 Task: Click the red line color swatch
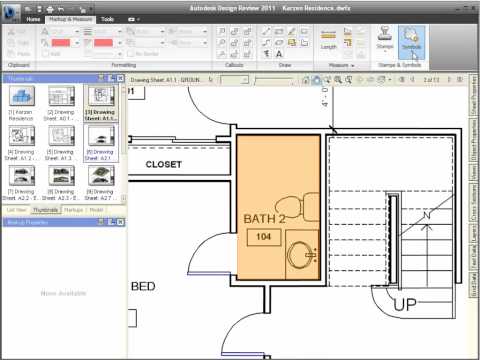point(103,43)
